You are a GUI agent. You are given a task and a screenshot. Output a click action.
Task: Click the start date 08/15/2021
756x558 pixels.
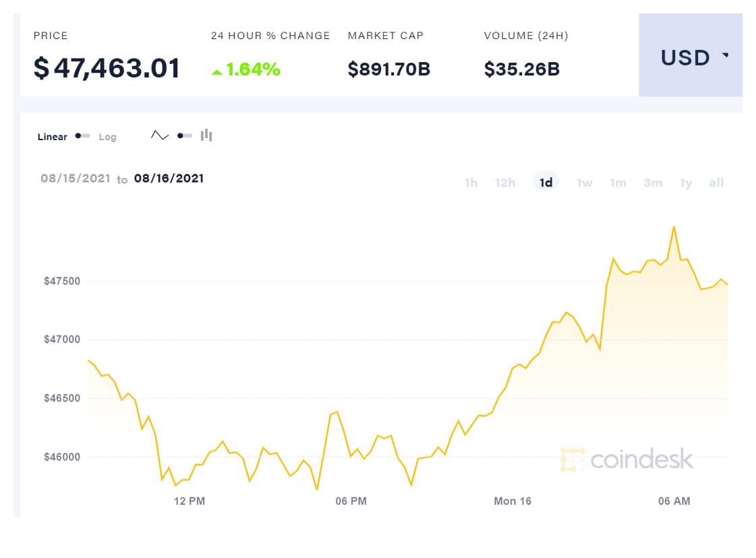[75, 179]
